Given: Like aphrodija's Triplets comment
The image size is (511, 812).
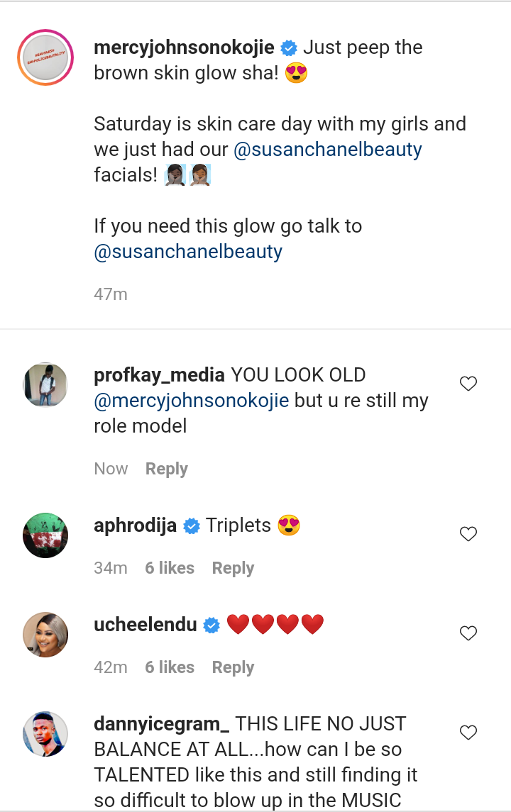Looking at the screenshot, I should 468,534.
